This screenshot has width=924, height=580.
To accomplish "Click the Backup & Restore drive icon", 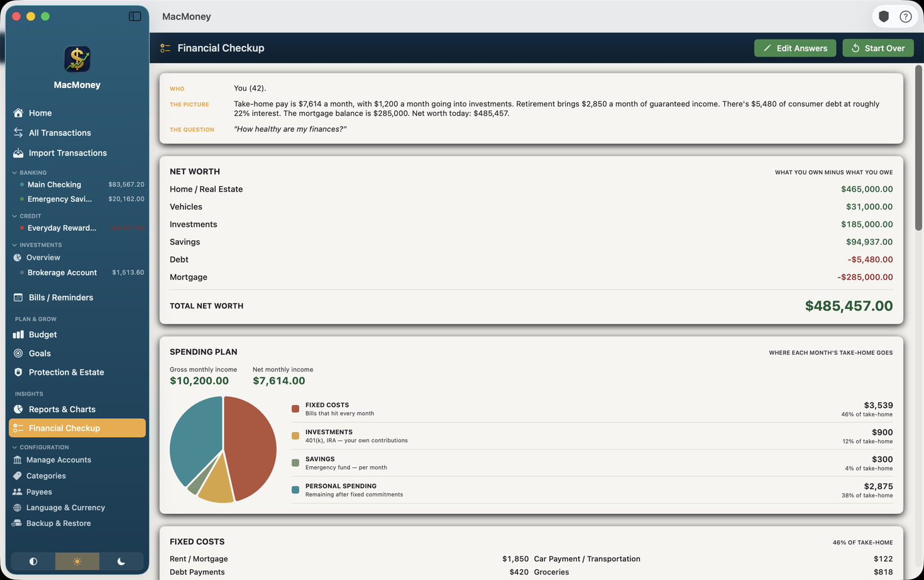I will click(x=17, y=523).
